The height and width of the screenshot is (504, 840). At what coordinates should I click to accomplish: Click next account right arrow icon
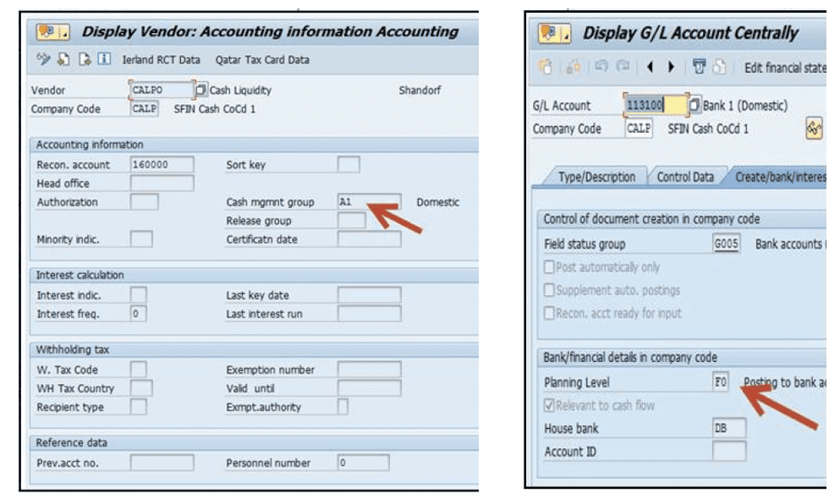(673, 68)
